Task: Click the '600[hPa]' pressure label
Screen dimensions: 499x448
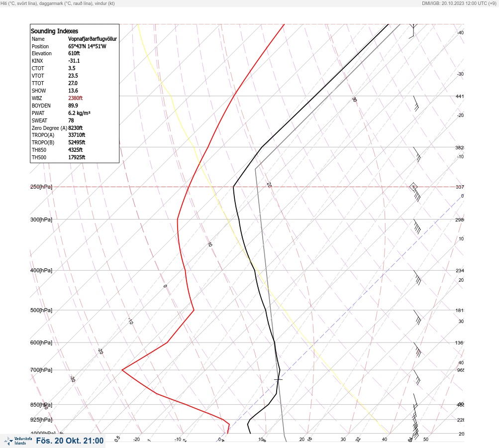Action: [41, 342]
